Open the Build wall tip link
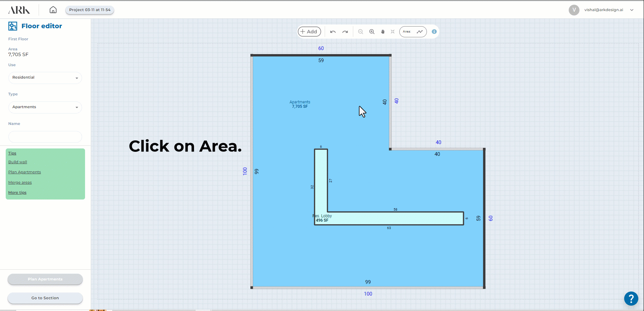 point(17,162)
